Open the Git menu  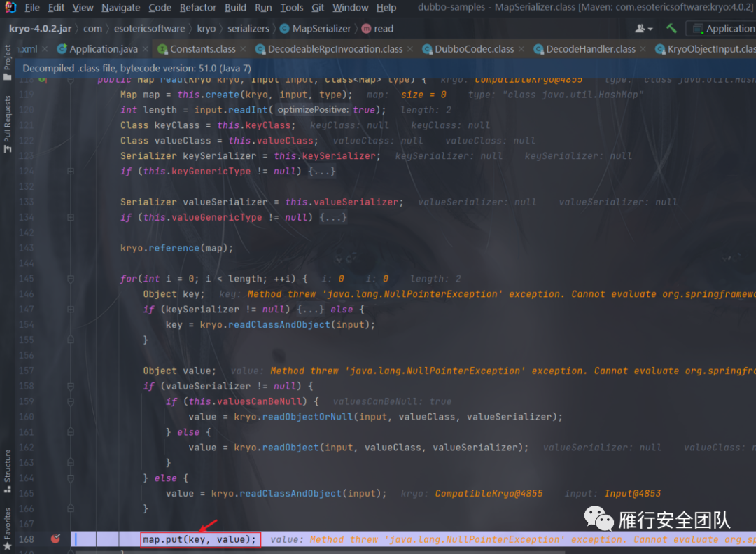click(x=318, y=8)
